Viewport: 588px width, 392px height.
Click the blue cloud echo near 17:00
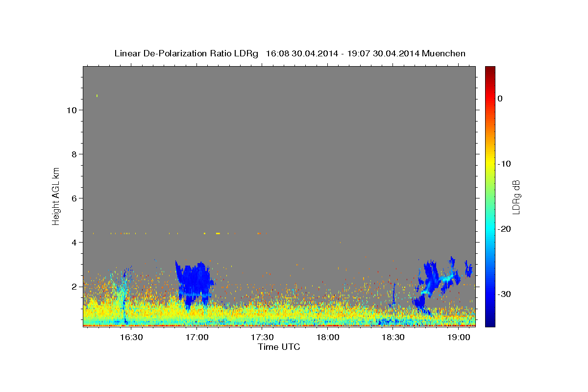(195, 284)
